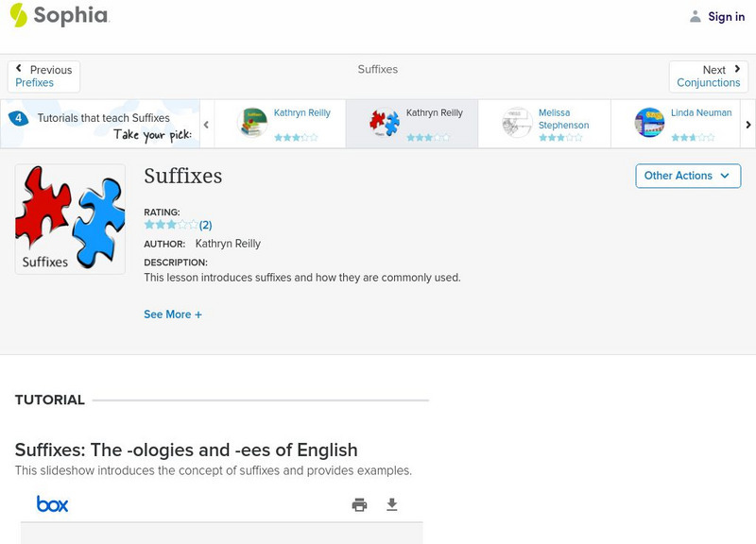Rate the lesson using the star rating
The image size is (756, 544).
[x=170, y=225]
